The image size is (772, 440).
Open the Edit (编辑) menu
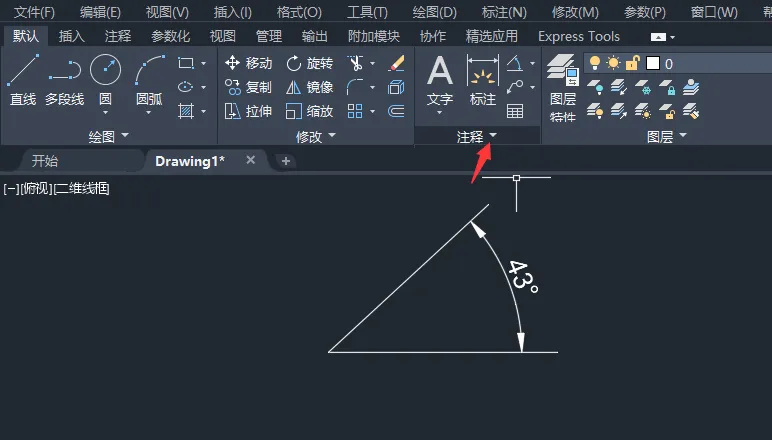click(100, 12)
